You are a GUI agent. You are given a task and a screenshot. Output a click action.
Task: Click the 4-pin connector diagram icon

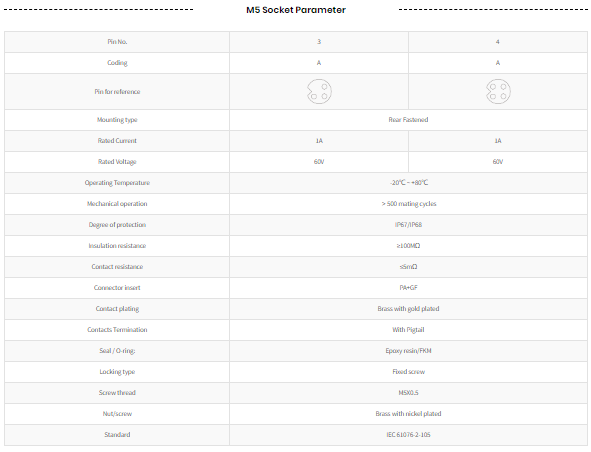[498, 92]
